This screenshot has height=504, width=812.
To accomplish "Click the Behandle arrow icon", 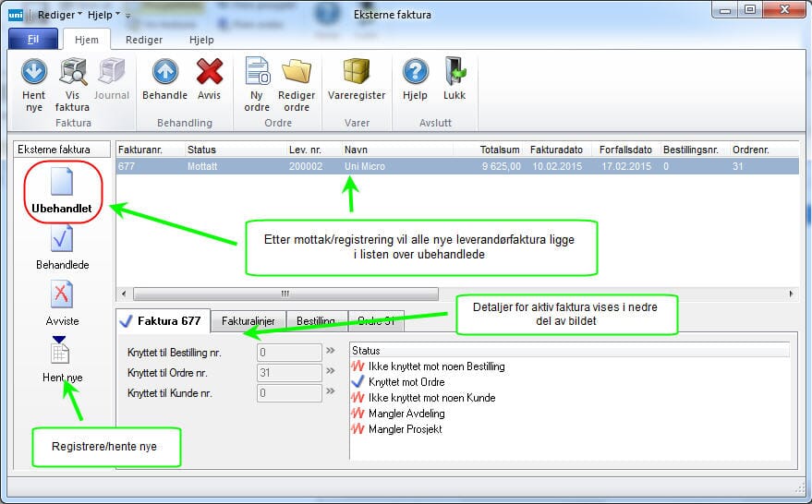I will [164, 73].
